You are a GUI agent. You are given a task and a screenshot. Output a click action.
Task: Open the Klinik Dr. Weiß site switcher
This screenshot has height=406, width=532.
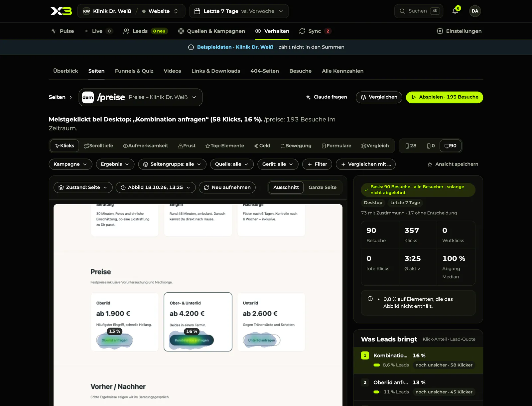tap(132, 11)
